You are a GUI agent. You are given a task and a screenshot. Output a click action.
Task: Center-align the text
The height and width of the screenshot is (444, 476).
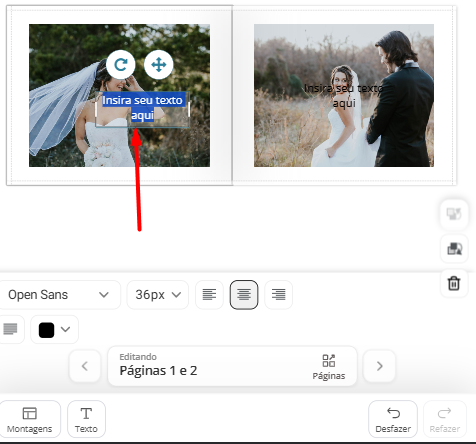244,295
